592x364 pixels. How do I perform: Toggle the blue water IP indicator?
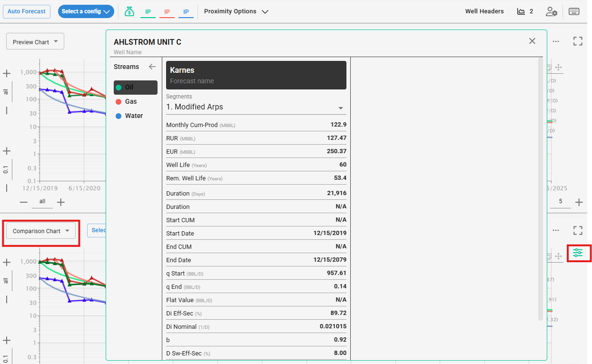(x=186, y=11)
